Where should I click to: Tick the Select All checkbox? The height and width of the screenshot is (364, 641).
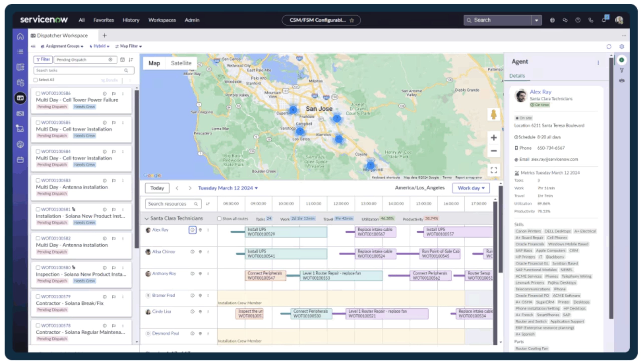coord(35,80)
